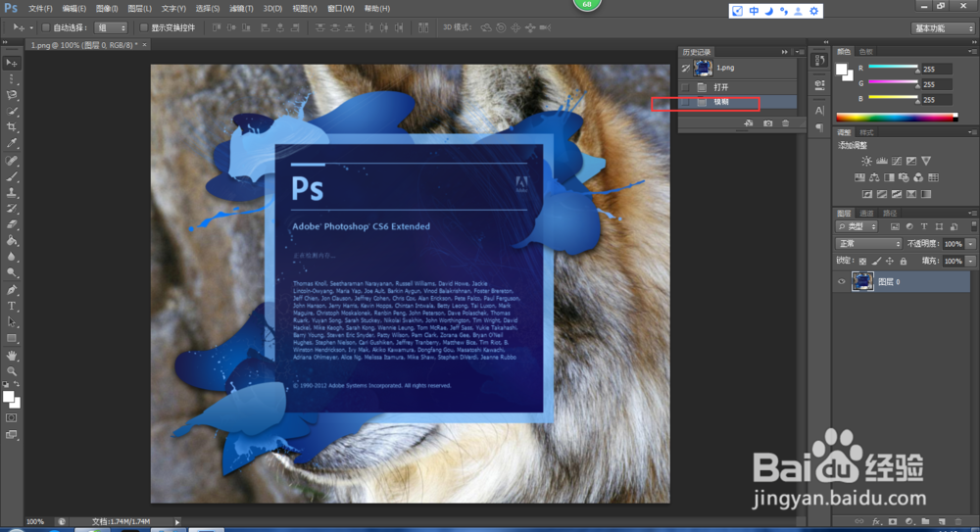Select the Quick Selection tool

pyautogui.click(x=12, y=112)
